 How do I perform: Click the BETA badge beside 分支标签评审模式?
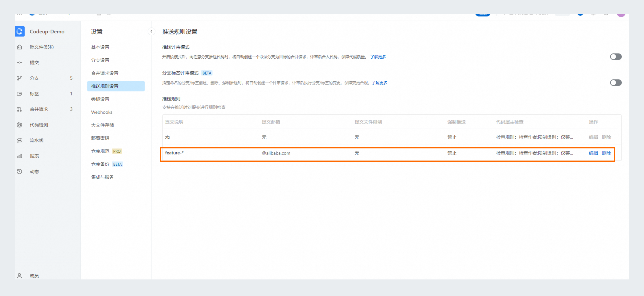(x=207, y=73)
